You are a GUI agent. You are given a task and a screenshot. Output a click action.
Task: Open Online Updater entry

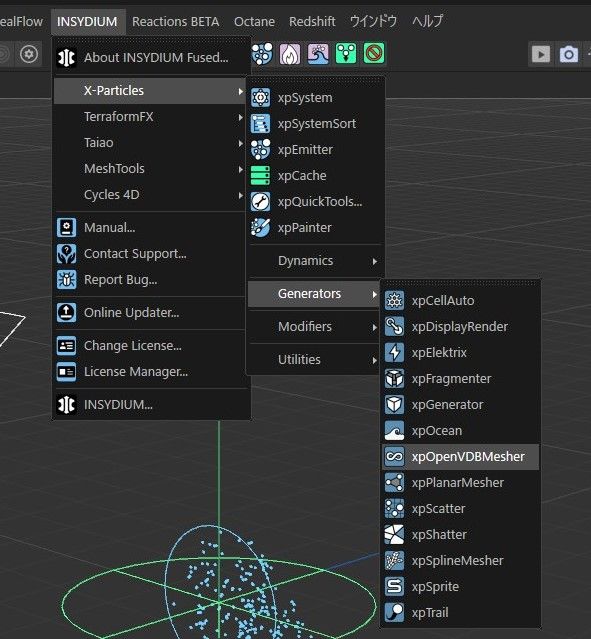tap(150, 313)
